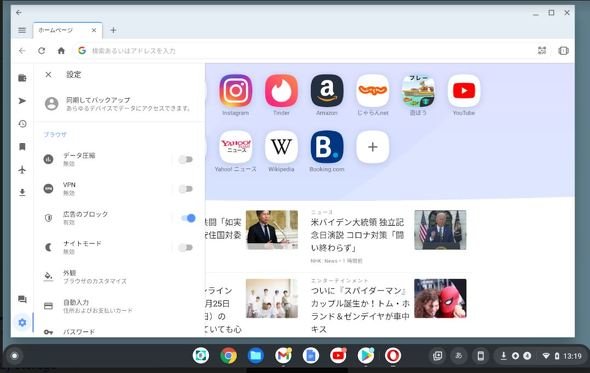
Task: Open the Tinder speed dial shortcut
Action: tap(281, 91)
